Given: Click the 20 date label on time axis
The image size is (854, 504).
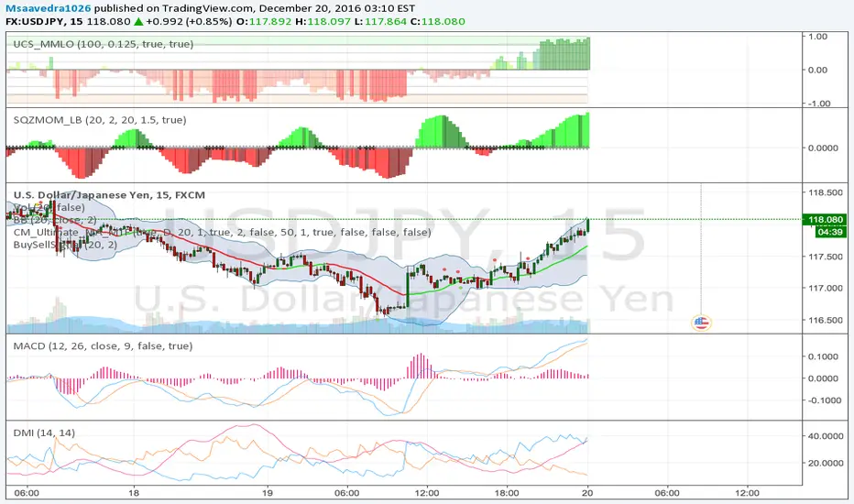Looking at the screenshot, I should click(x=587, y=493).
